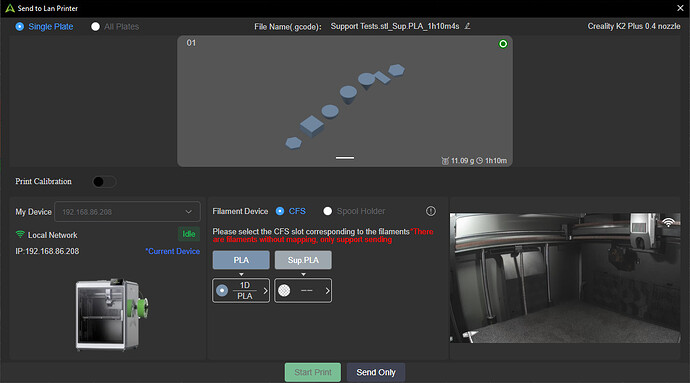The image size is (690, 383).
Task: Expand the 1D PLA slot selector
Action: (241, 291)
